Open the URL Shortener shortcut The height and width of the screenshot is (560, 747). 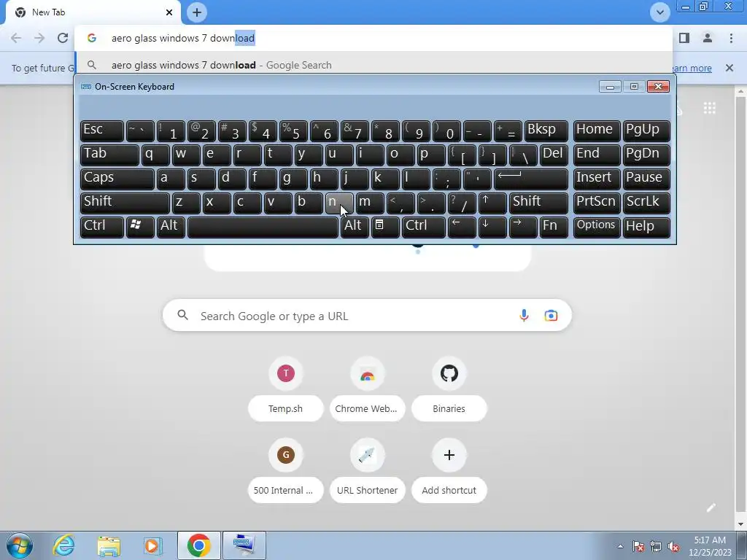tap(367, 471)
